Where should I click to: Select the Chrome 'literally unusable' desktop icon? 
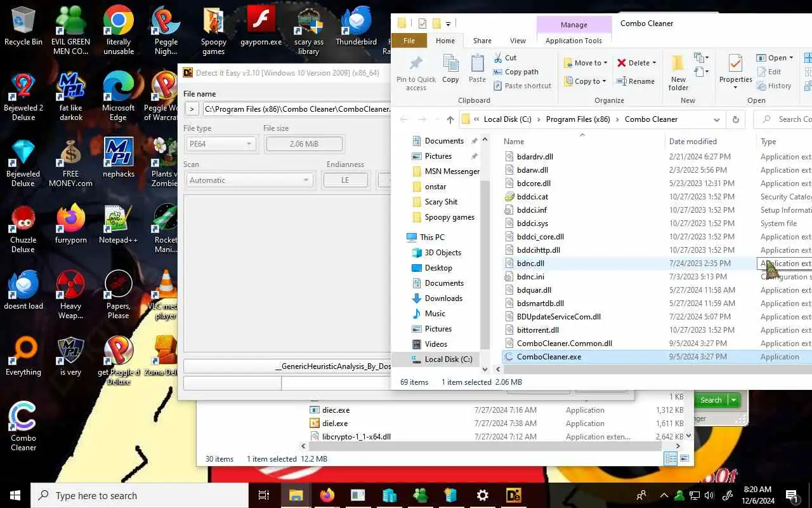(119, 30)
